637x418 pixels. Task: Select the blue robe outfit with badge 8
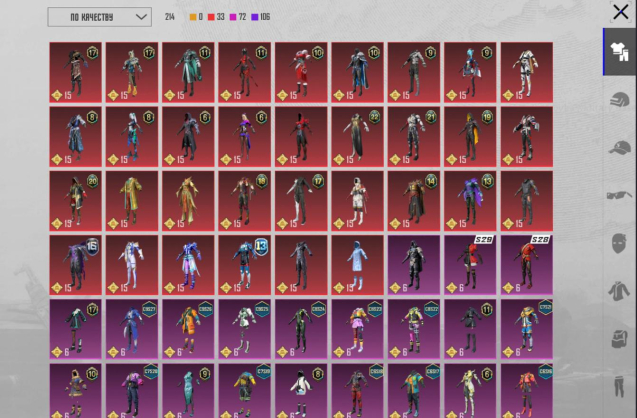[76, 136]
